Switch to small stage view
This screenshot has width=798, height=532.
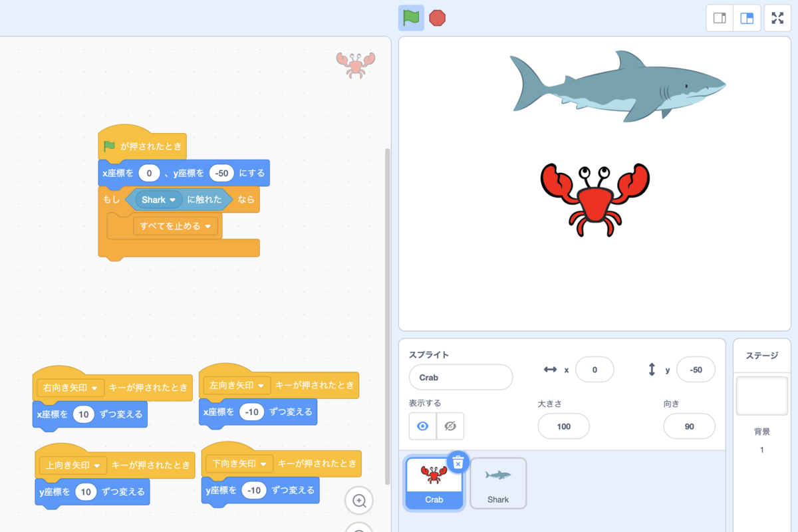point(719,18)
